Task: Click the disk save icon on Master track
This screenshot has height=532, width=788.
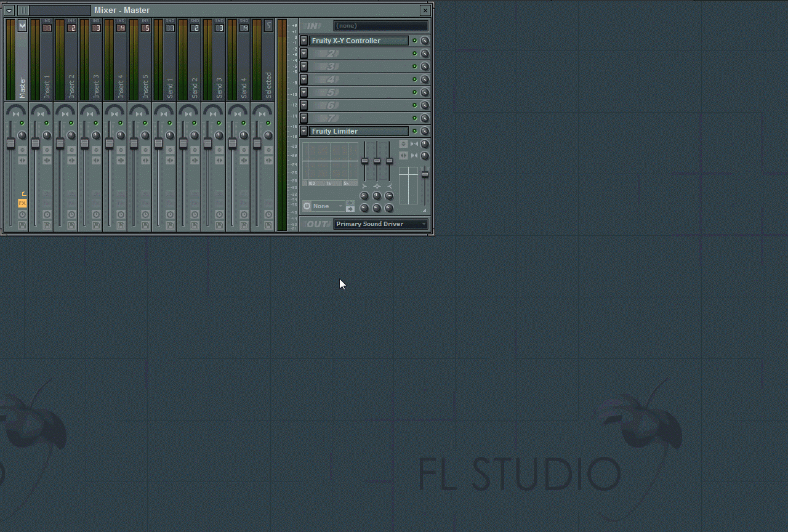Action: (22, 225)
